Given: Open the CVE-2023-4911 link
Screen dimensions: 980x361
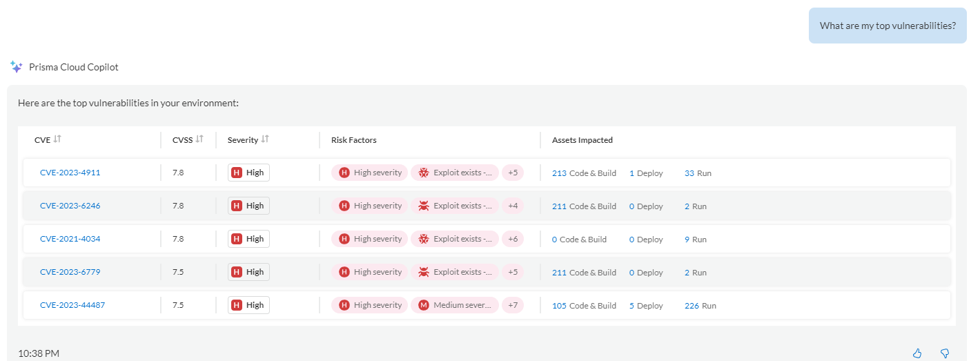Looking at the screenshot, I should tap(70, 173).
